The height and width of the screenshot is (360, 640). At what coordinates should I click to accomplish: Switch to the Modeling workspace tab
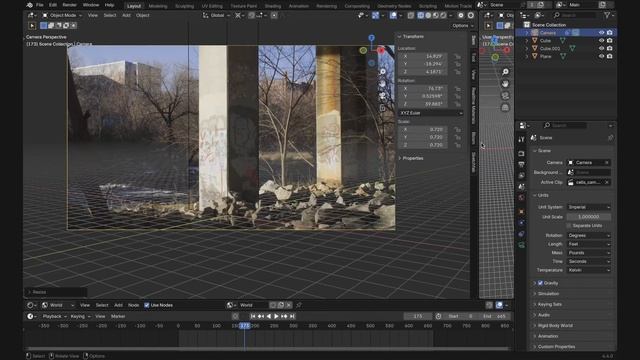point(158,6)
